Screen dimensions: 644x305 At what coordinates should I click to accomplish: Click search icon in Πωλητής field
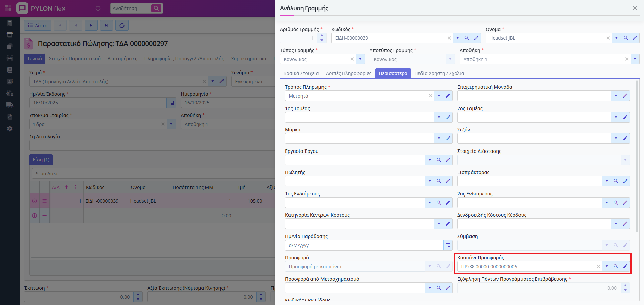[x=439, y=181]
